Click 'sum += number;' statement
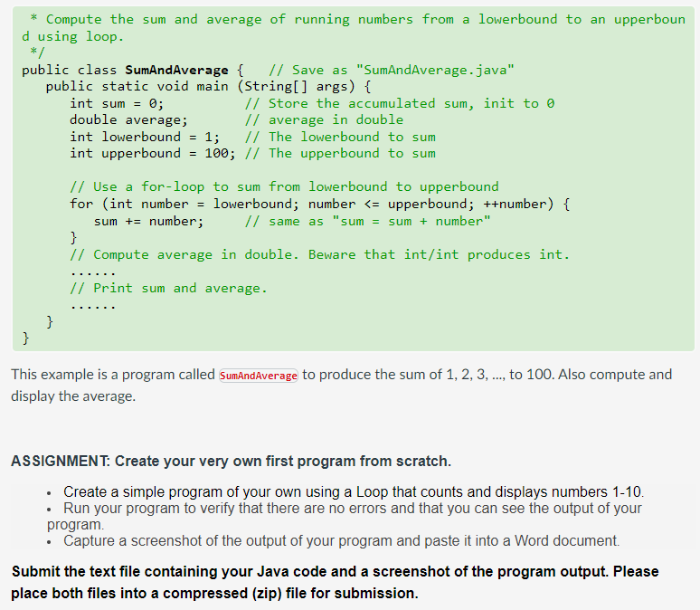The width and height of the screenshot is (700, 610). (148, 221)
